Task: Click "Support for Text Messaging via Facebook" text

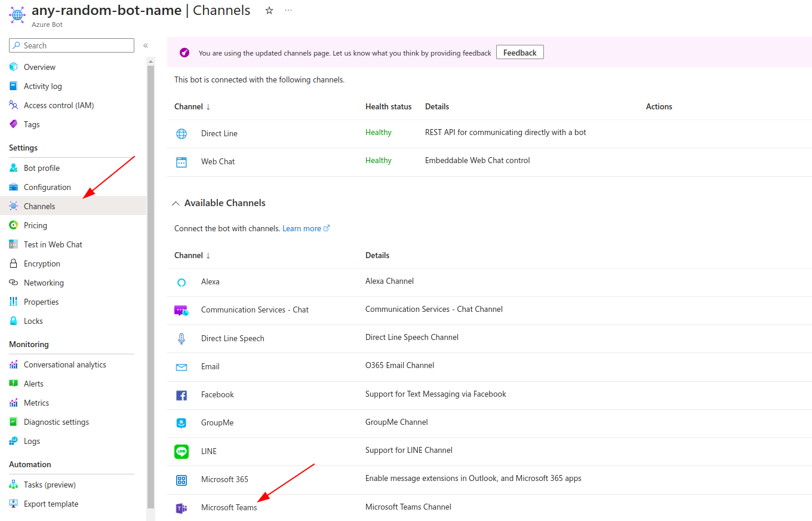Action: pos(436,394)
